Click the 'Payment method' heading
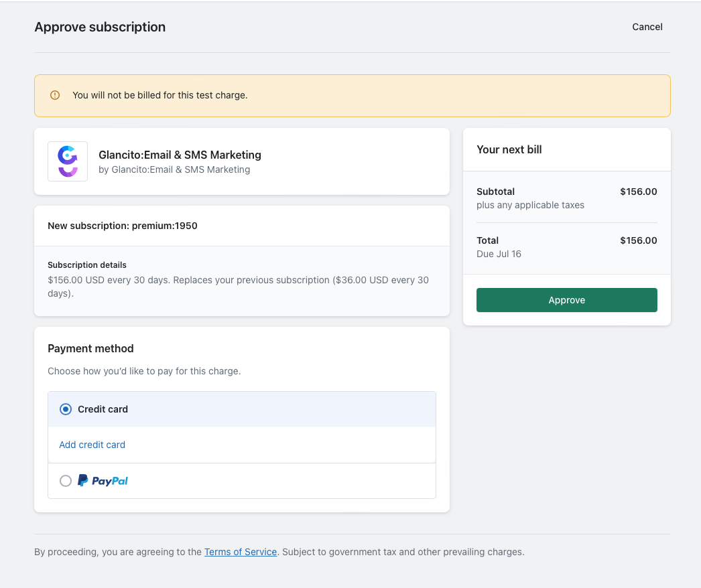The height and width of the screenshot is (588, 701). click(x=90, y=348)
